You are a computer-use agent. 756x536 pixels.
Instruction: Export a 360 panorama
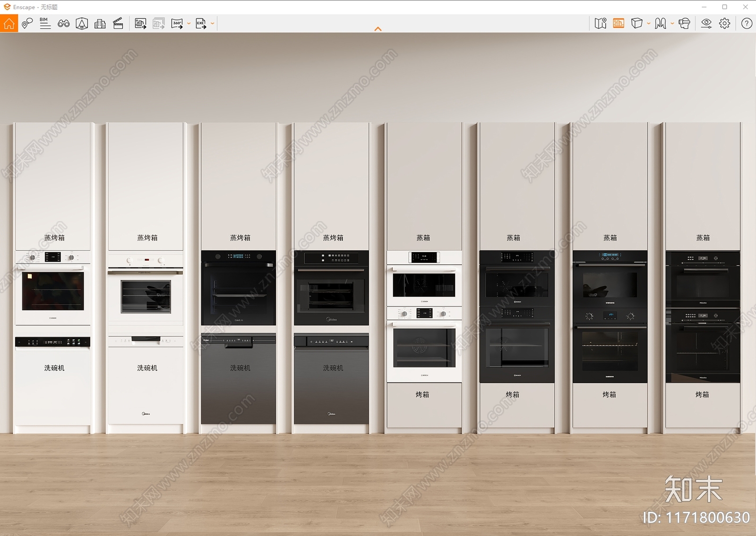(x=177, y=23)
